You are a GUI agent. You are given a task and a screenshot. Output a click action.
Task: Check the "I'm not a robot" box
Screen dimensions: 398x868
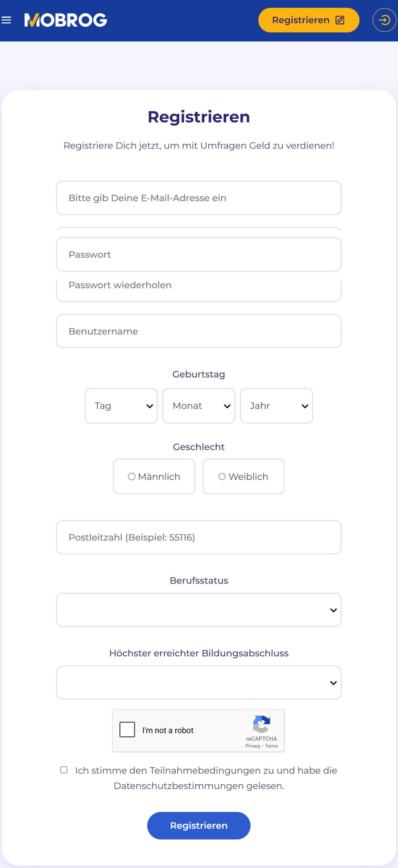(x=127, y=729)
